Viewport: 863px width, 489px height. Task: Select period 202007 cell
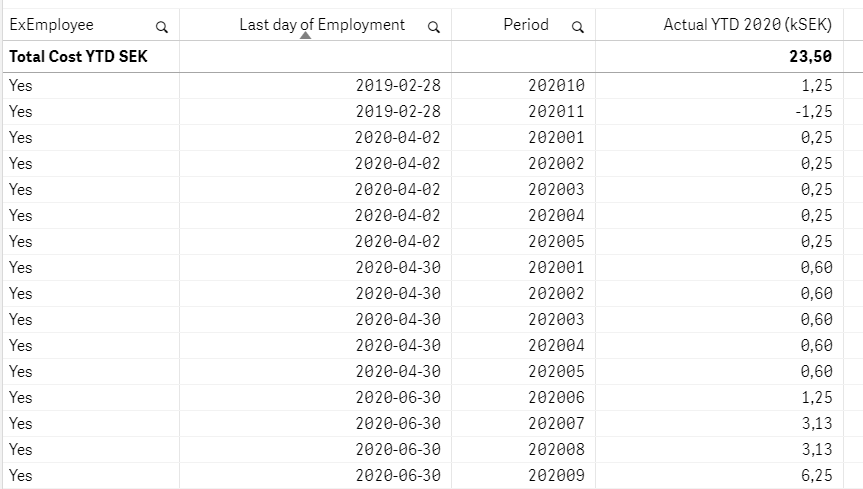point(556,424)
